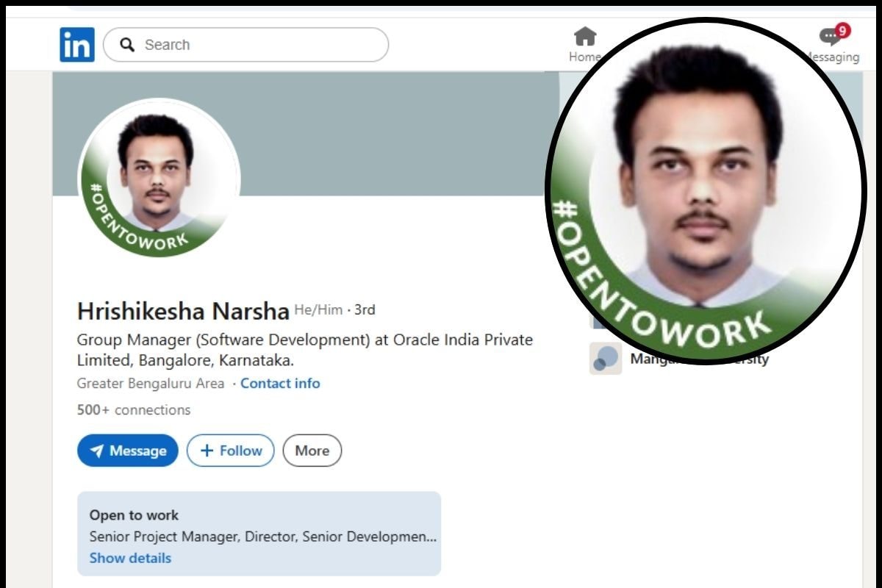Expand Open to work via Show details
Image resolution: width=882 pixels, height=588 pixels.
pyautogui.click(x=130, y=558)
